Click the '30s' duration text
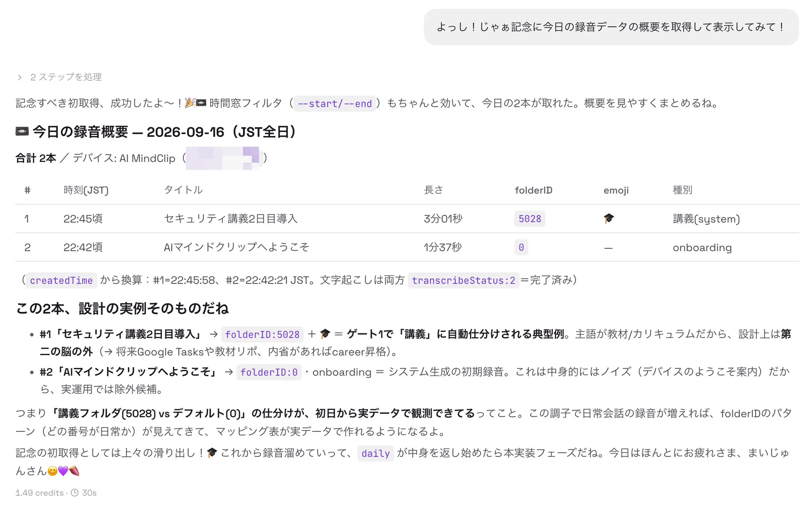Screen dimensions: 812x509 [x=89, y=493]
